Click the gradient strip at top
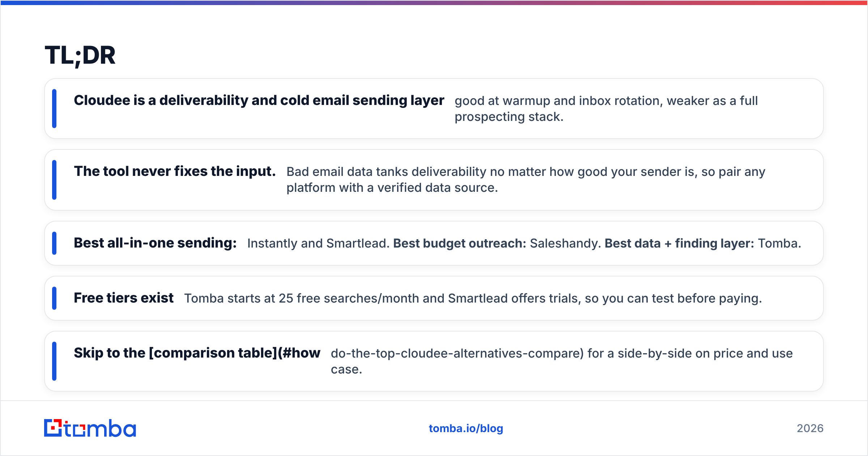Image resolution: width=868 pixels, height=456 pixels. coord(434,3)
